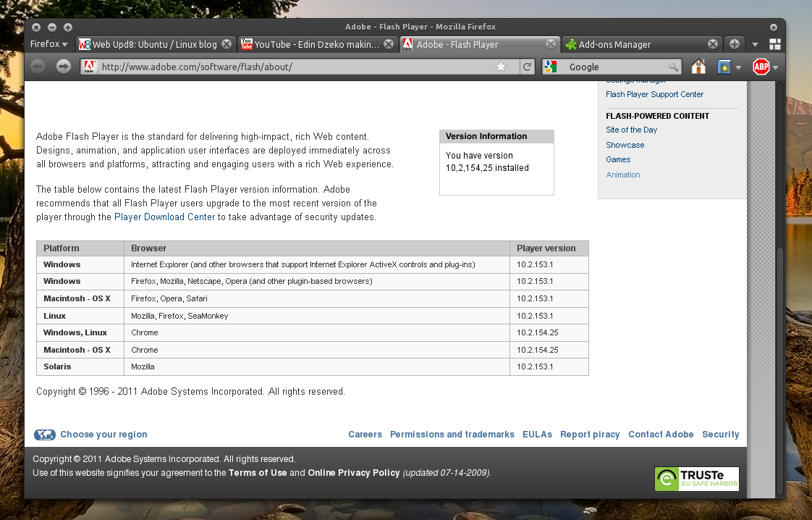
Task: Click the Firefox, Opera, Safari cell
Action: click(317, 298)
